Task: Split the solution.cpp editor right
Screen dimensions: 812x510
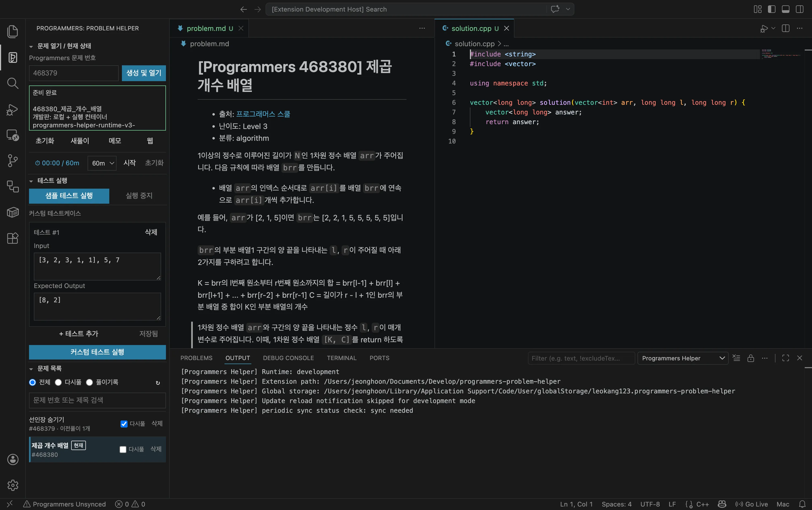Action: [x=785, y=28]
